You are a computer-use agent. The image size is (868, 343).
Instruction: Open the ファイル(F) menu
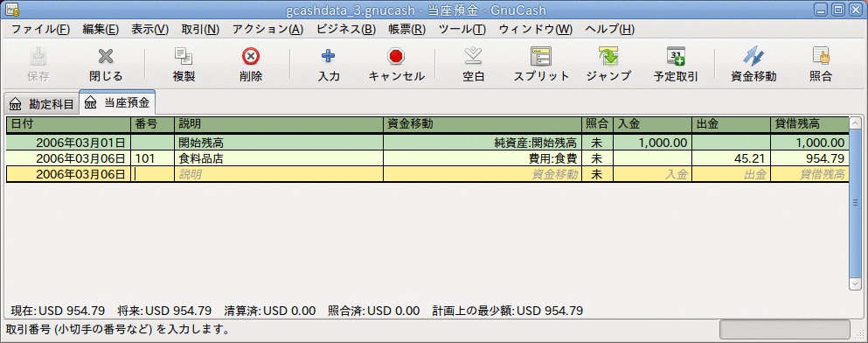pos(40,30)
